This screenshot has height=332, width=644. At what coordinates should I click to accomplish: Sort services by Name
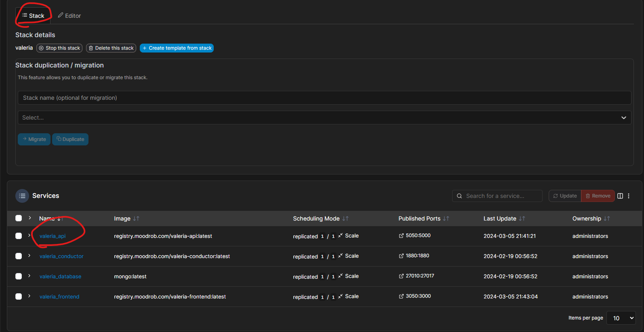(51, 219)
